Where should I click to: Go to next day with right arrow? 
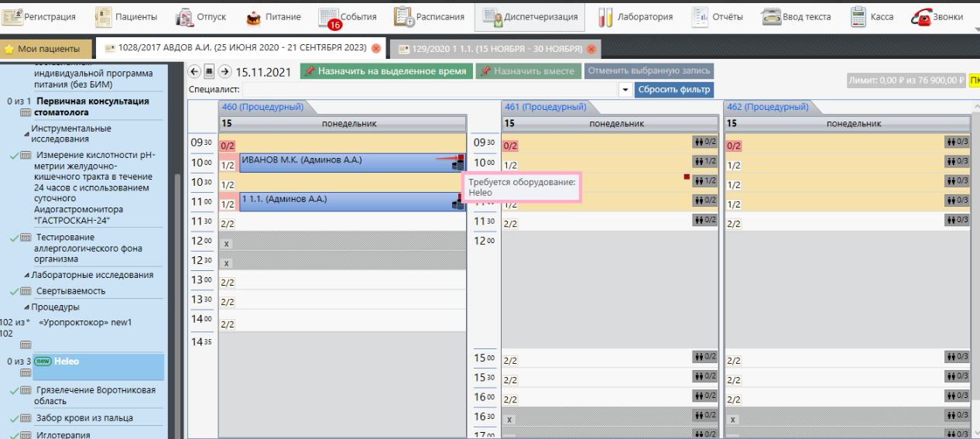225,72
